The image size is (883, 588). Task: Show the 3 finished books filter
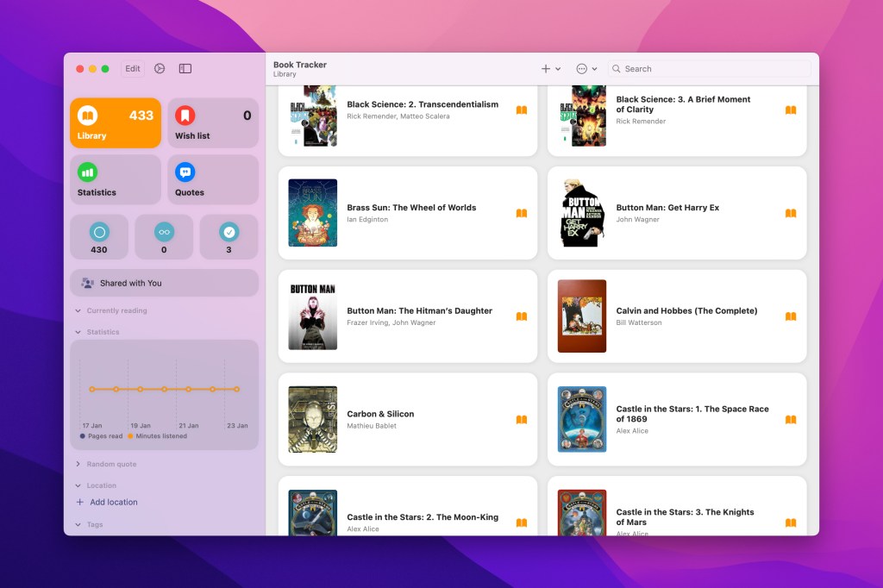point(229,237)
